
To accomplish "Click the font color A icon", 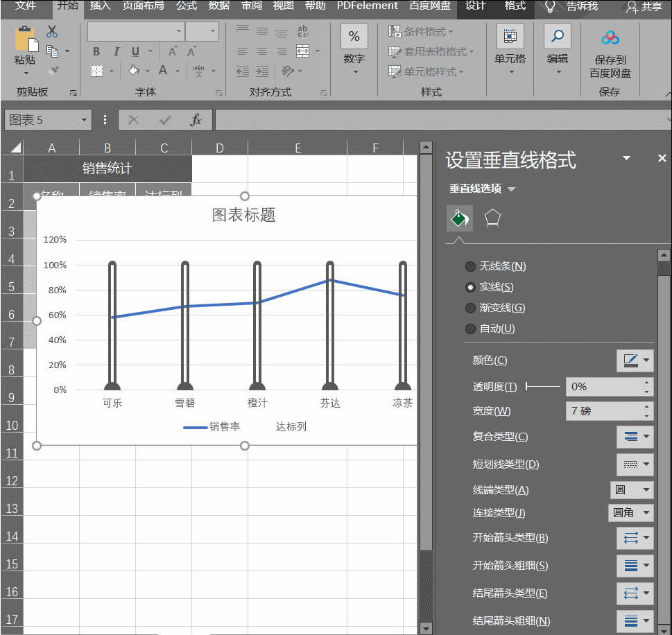I will [163, 70].
